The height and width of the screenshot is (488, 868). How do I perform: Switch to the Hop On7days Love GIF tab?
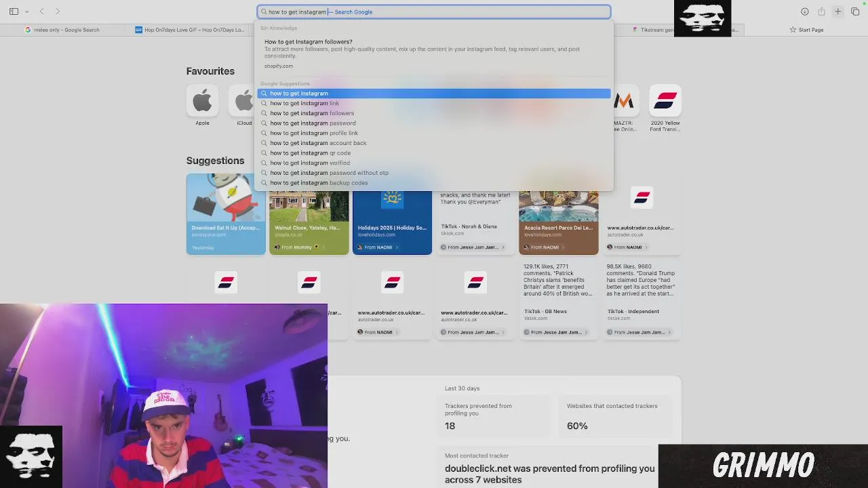click(x=190, y=30)
